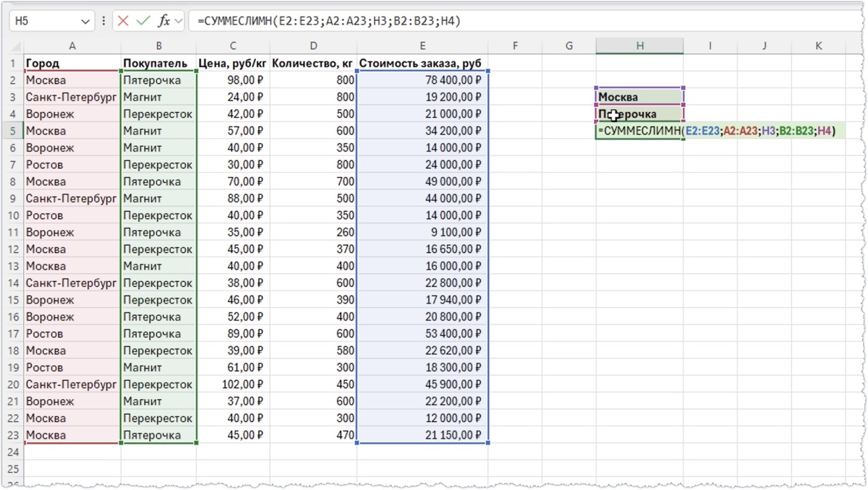Expand the fx function dropdown chevron
The width and height of the screenshot is (868, 490).
point(178,21)
